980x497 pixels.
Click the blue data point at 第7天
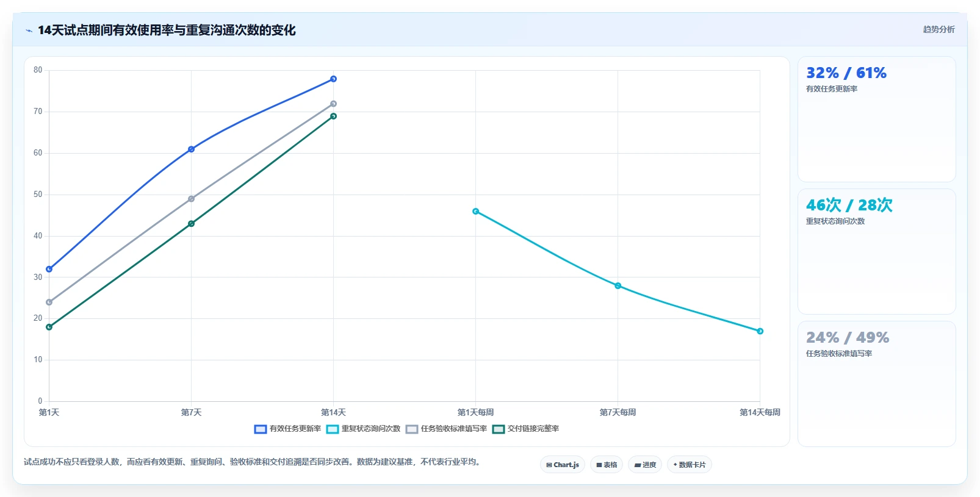[191, 149]
